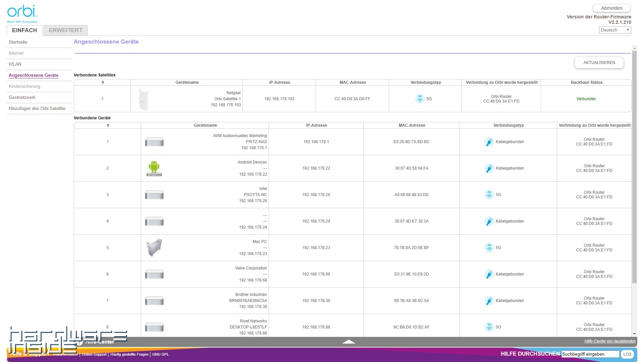Screen dimensions: 644x362
Task: Click MAC address E0:28:6D:7A:BD:BC
Action: point(412,142)
